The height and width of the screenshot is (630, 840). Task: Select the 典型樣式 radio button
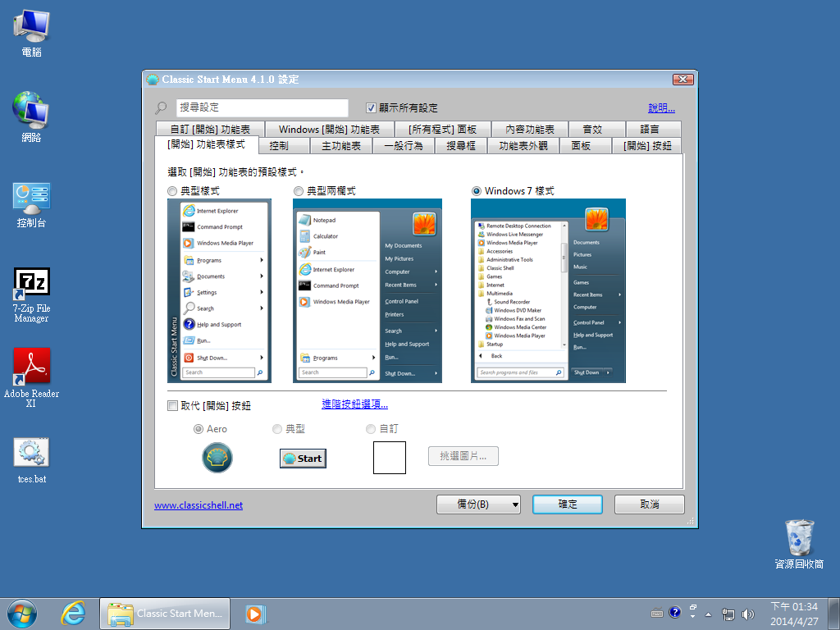[x=172, y=190]
